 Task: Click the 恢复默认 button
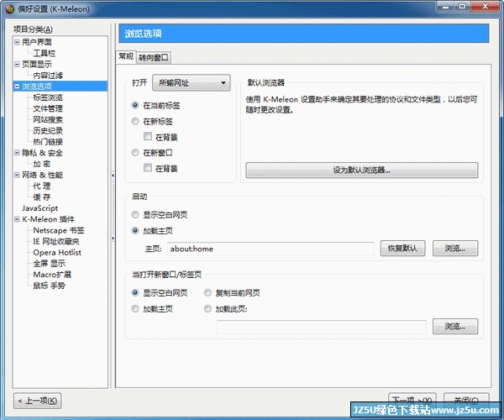(402, 249)
